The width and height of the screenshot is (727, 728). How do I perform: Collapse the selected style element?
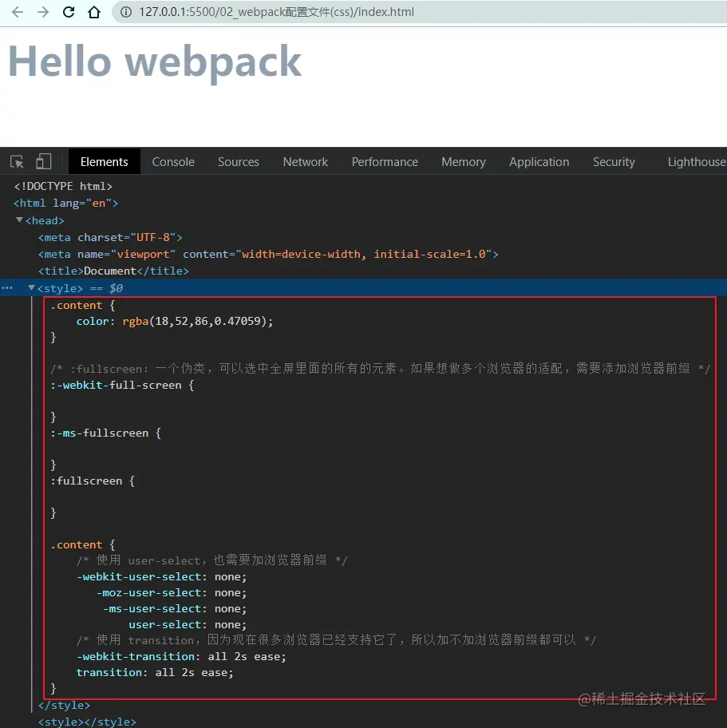[31, 288]
